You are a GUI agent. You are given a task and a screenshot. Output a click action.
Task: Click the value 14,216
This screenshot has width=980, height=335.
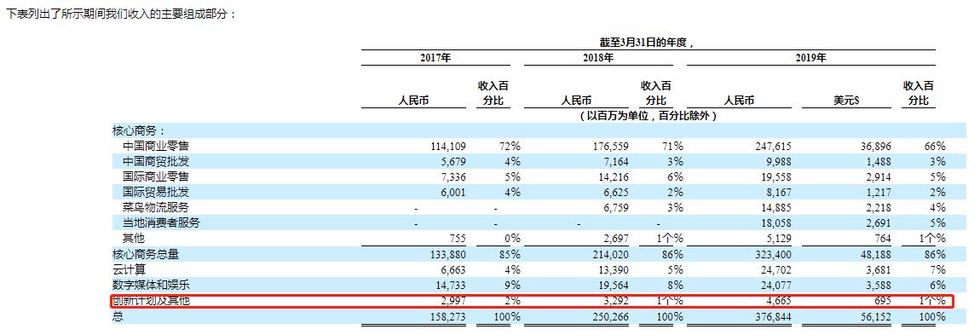pyautogui.click(x=613, y=176)
